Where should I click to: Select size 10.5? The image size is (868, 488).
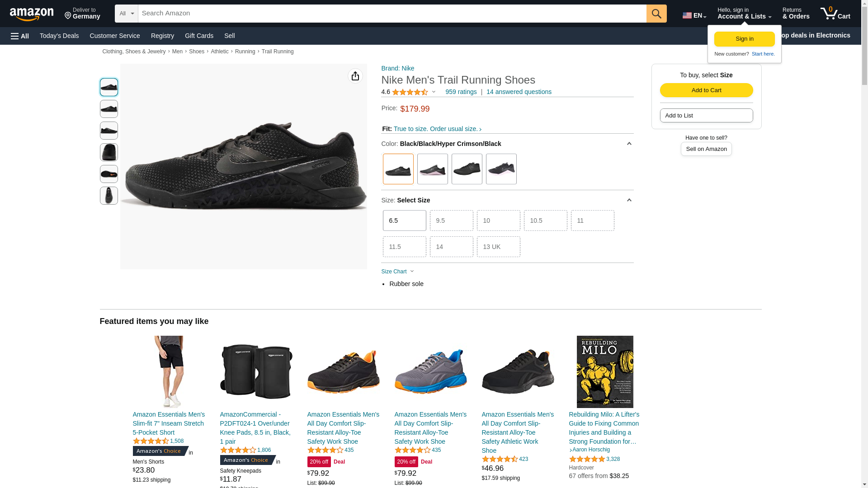coord(545,221)
